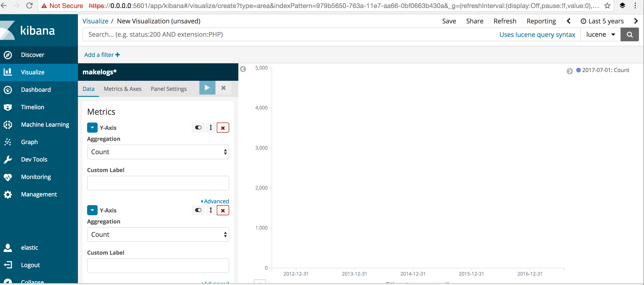Disable the second Y-Axis metric toggle
Viewport: 644px width, 285px height.
click(198, 210)
